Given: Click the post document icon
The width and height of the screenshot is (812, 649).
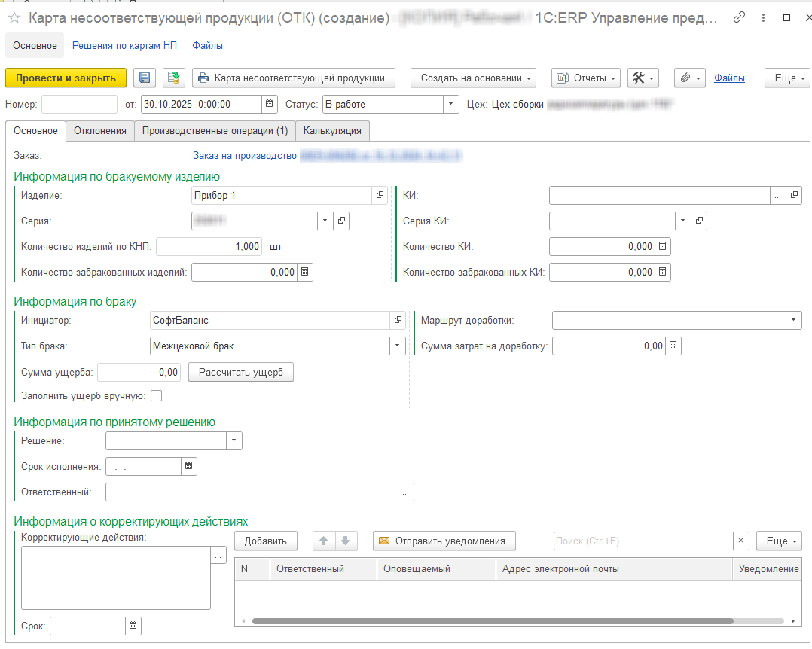Looking at the screenshot, I should (174, 78).
